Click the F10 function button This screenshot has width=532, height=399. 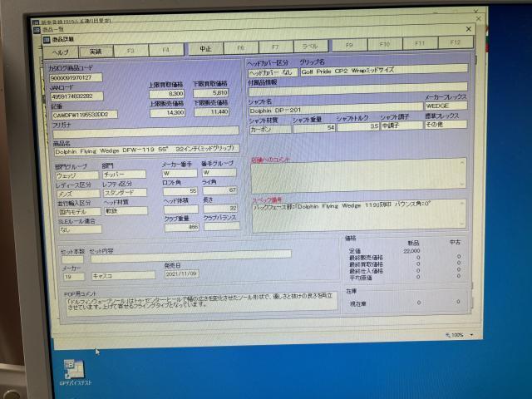click(385, 44)
